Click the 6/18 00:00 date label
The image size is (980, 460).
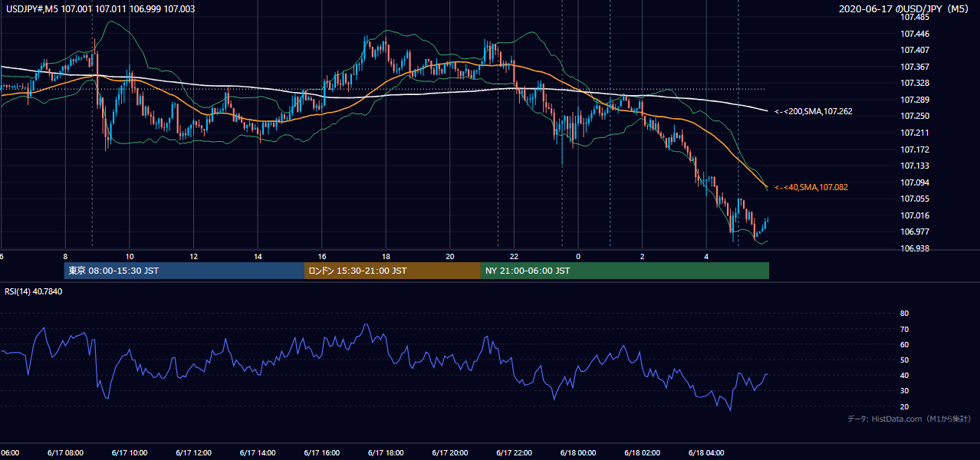point(578,453)
